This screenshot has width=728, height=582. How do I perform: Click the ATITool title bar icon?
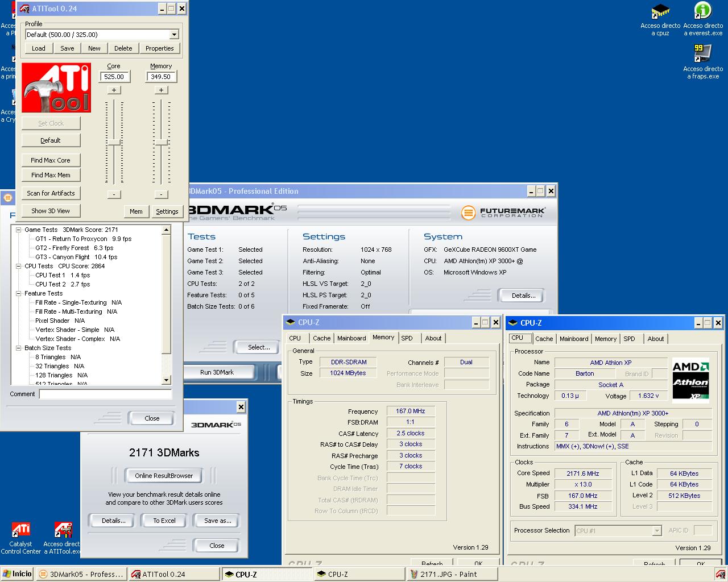click(x=24, y=9)
